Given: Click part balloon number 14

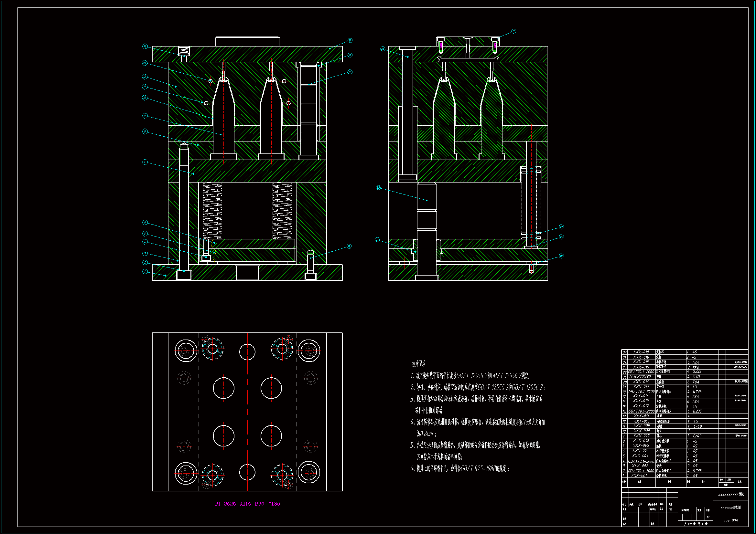Looking at the screenshot, I should point(145,47).
